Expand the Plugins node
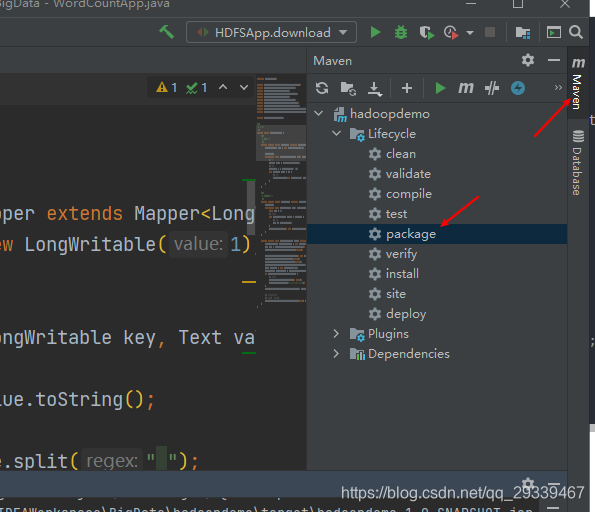 pos(336,334)
